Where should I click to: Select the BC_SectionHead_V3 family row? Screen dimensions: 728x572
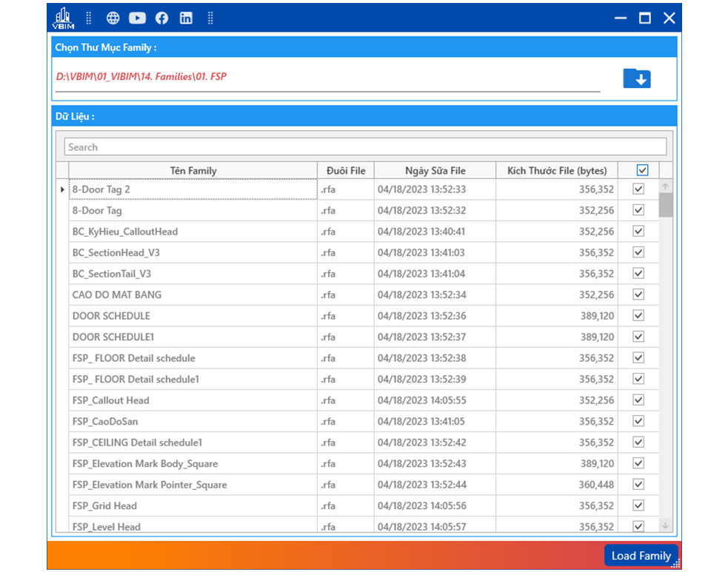coord(193,253)
